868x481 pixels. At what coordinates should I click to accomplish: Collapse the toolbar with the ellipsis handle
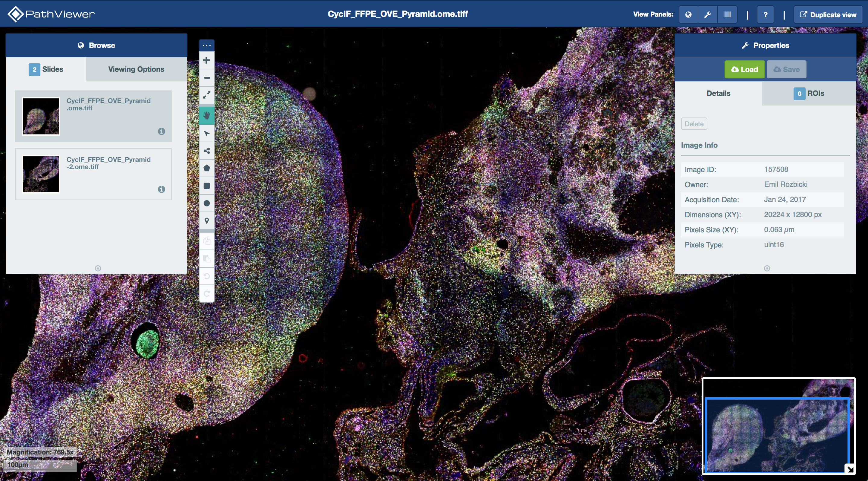pos(206,45)
